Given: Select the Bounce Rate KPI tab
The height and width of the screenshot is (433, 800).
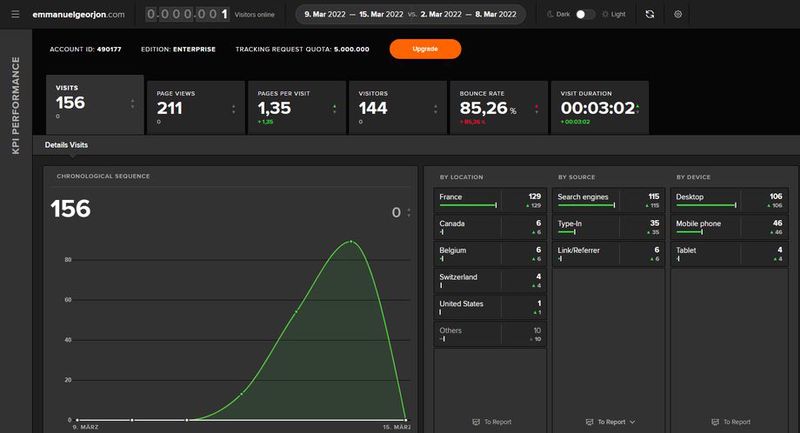Looking at the screenshot, I should [497, 107].
